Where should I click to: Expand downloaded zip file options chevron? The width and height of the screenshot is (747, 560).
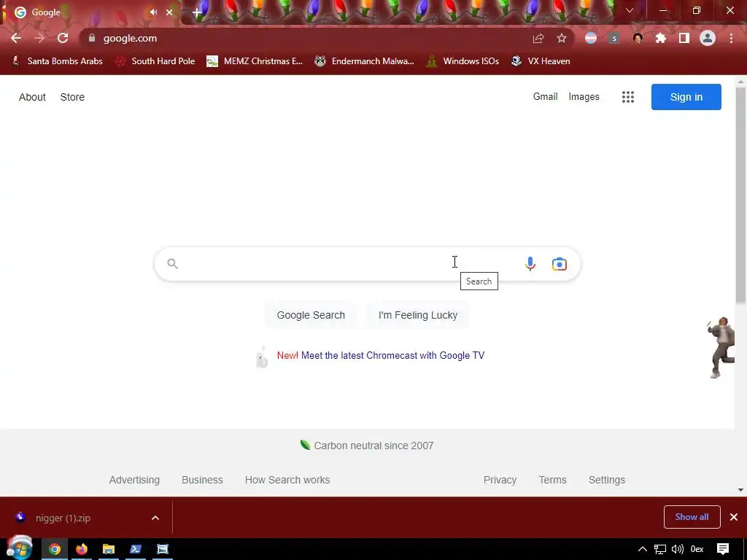155,518
